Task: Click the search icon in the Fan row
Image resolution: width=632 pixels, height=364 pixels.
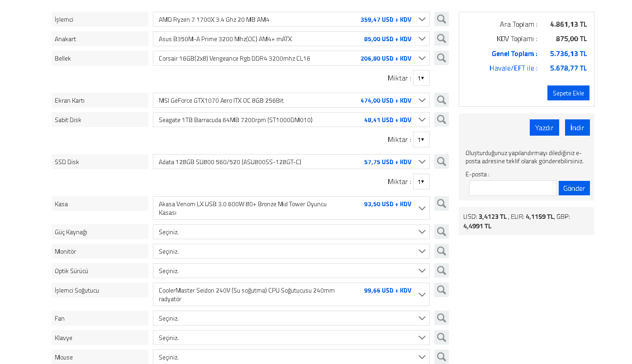Action: click(442, 318)
